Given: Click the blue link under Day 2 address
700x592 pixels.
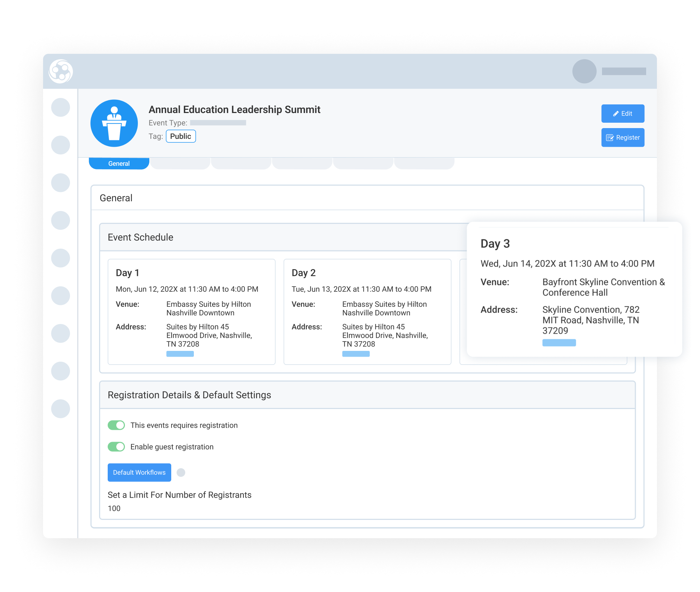Looking at the screenshot, I should (x=356, y=354).
